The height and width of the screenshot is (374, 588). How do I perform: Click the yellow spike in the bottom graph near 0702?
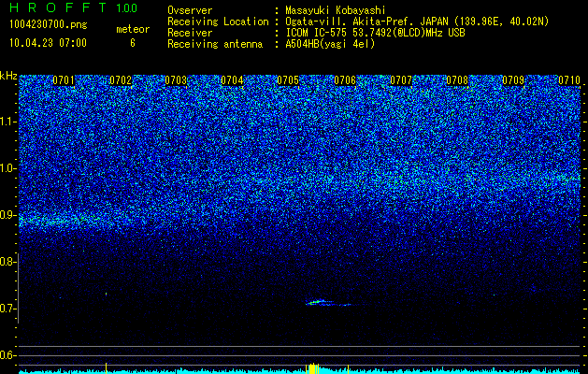(x=107, y=368)
